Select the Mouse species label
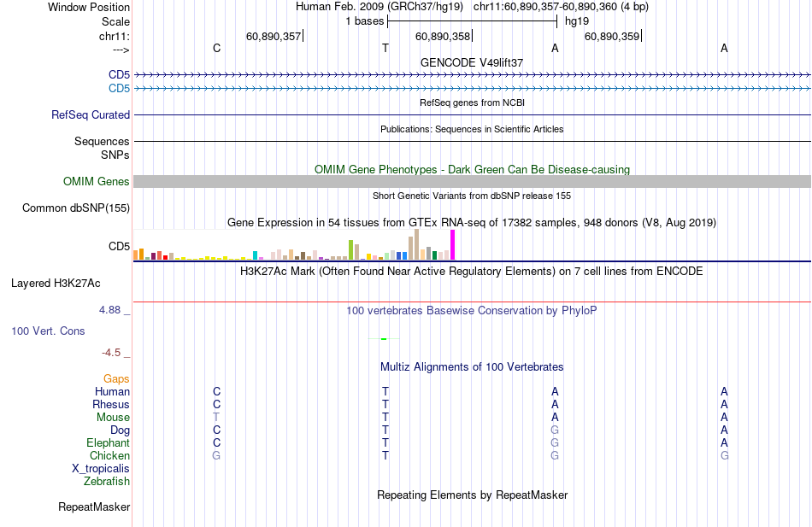 (114, 418)
